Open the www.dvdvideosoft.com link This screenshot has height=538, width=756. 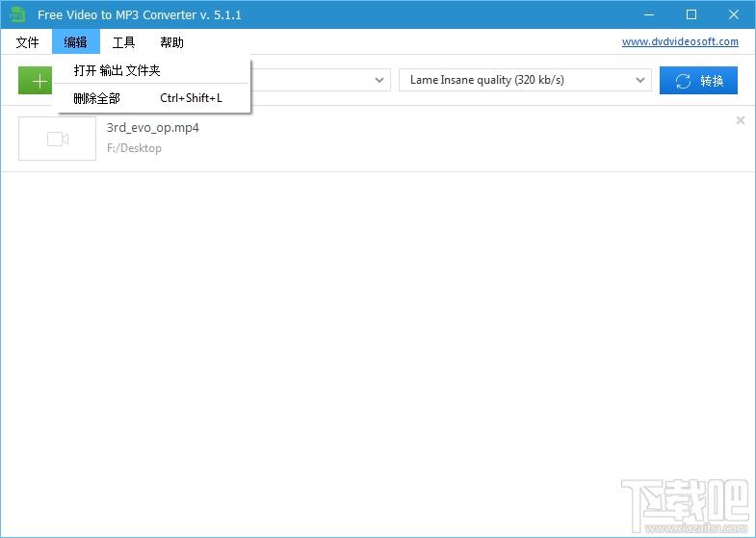pyautogui.click(x=680, y=42)
